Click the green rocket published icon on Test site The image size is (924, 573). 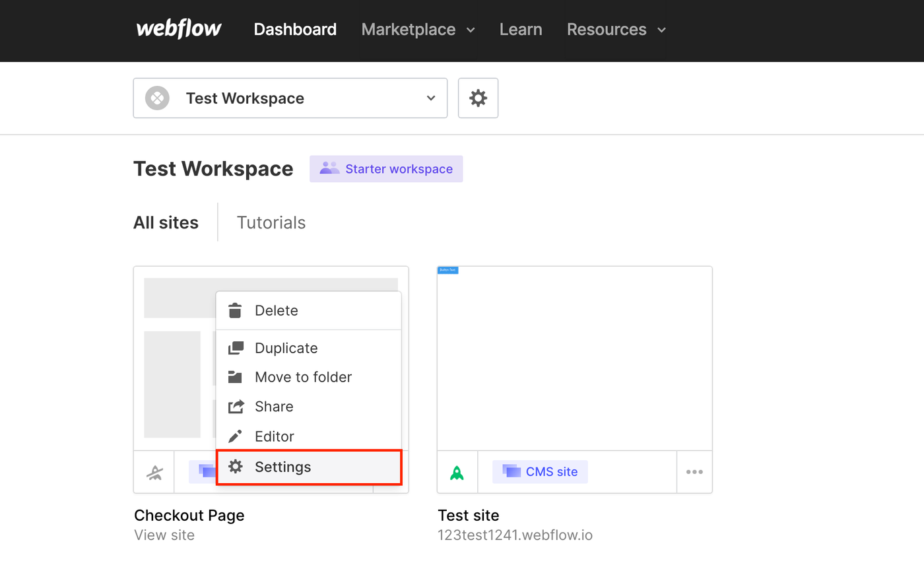point(457,472)
